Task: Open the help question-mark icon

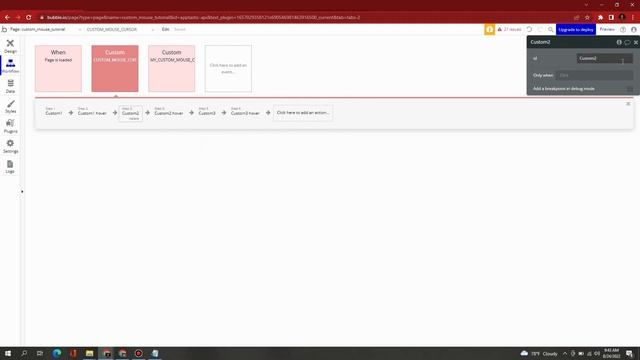Action: point(623,29)
